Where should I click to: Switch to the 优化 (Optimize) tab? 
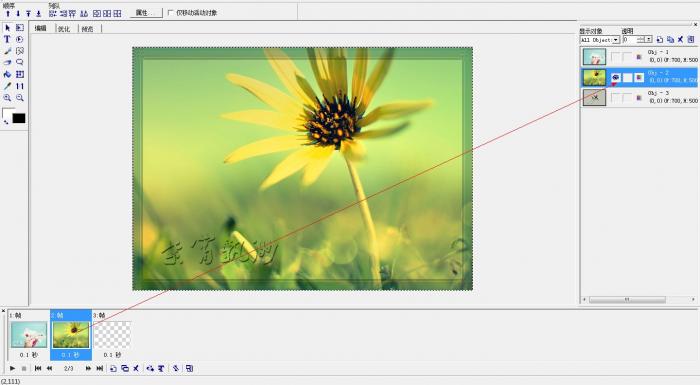tap(64, 29)
